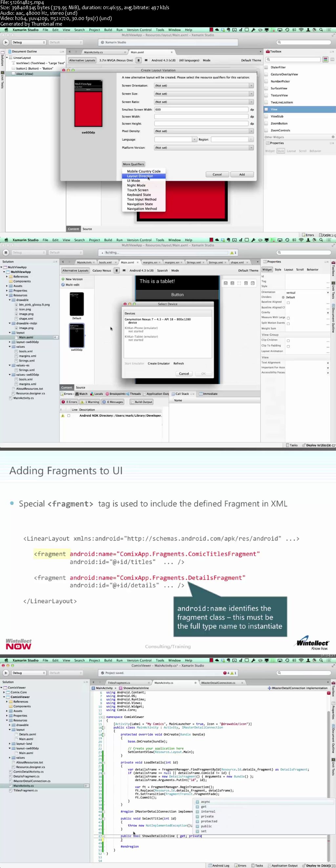The height and width of the screenshot is (868, 336).
Task: Select the NumberPicker widget in Toolbox
Action: [280, 81]
